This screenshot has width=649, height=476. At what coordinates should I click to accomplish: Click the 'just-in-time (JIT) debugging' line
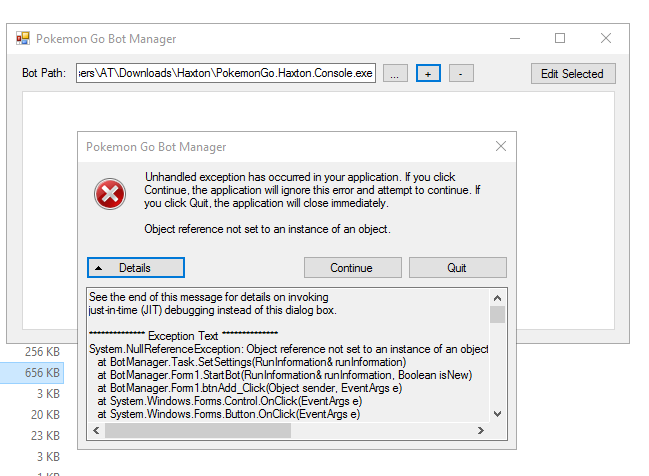213,310
